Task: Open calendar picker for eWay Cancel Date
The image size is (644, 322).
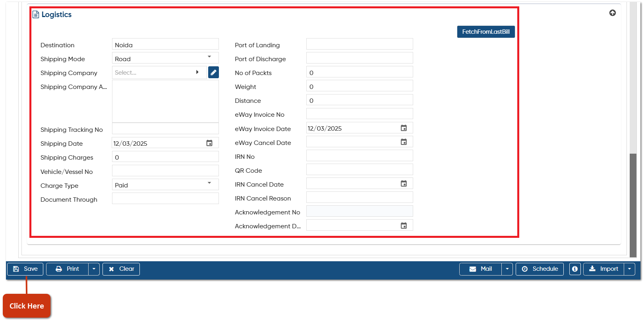Action: [404, 142]
